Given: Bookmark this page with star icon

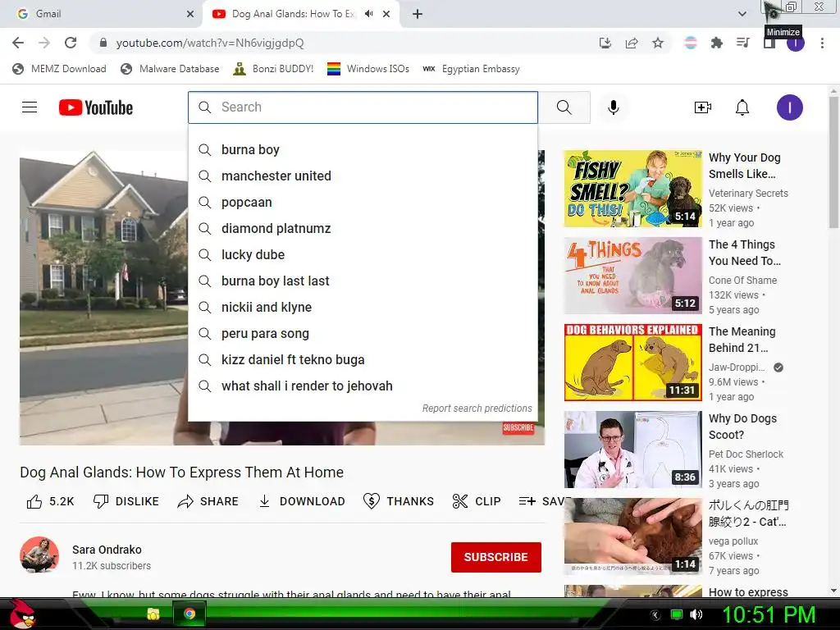Looking at the screenshot, I should (x=658, y=43).
